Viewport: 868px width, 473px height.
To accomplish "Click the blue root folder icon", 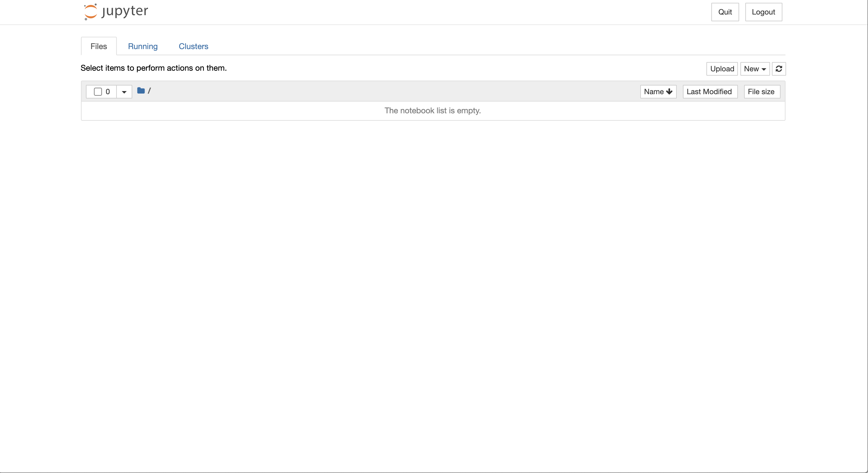I will pyautogui.click(x=141, y=90).
